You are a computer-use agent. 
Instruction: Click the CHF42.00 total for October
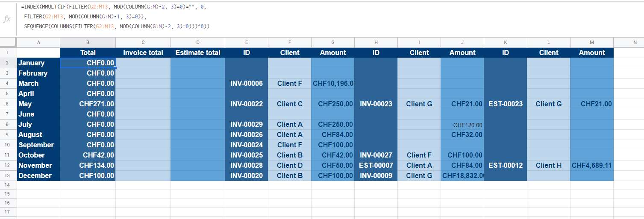pyautogui.click(x=88, y=155)
